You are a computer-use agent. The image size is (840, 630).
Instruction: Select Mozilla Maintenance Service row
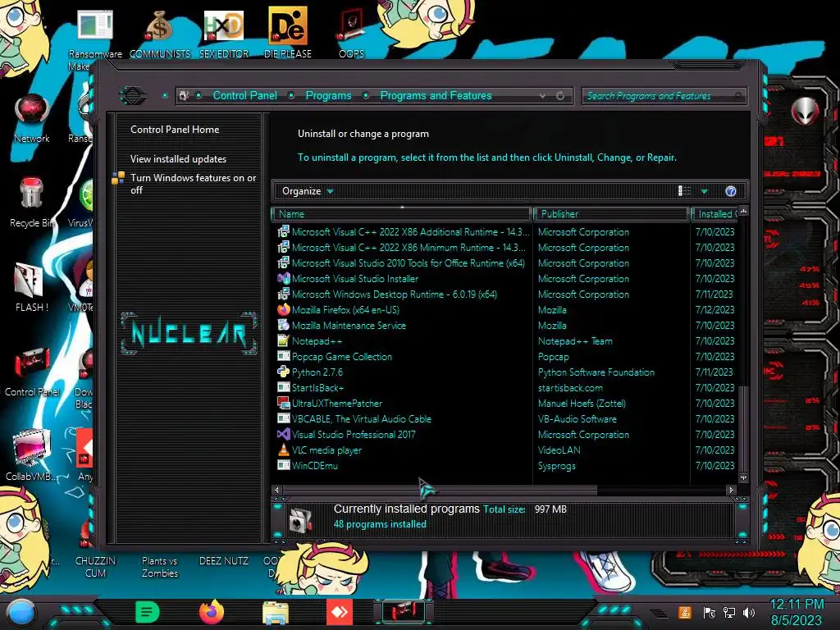[505, 325]
